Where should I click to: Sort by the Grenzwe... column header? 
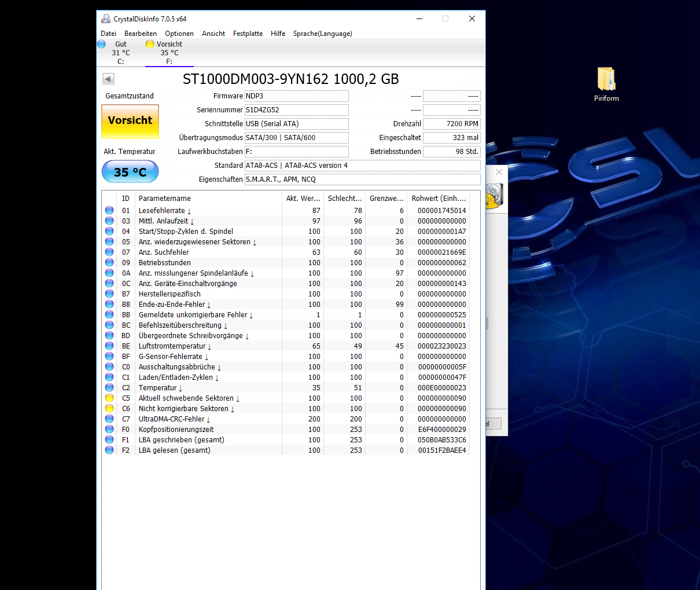pyautogui.click(x=386, y=198)
